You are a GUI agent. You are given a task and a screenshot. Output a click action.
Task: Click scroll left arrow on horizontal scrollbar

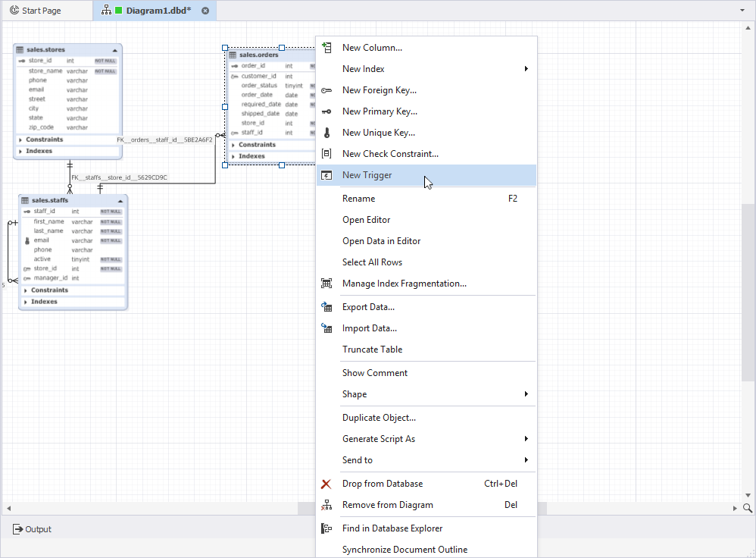8,508
